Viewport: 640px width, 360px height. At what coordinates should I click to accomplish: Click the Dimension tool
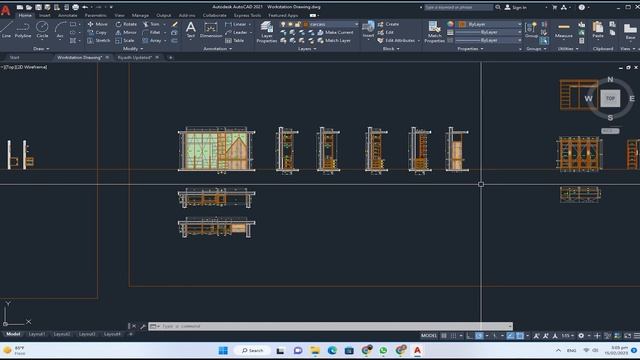click(x=211, y=30)
